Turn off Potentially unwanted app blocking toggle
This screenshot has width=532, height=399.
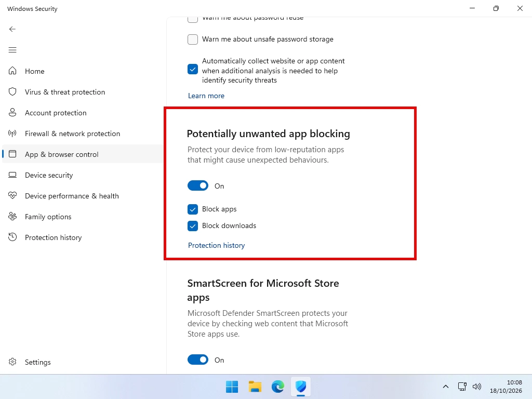click(x=198, y=185)
